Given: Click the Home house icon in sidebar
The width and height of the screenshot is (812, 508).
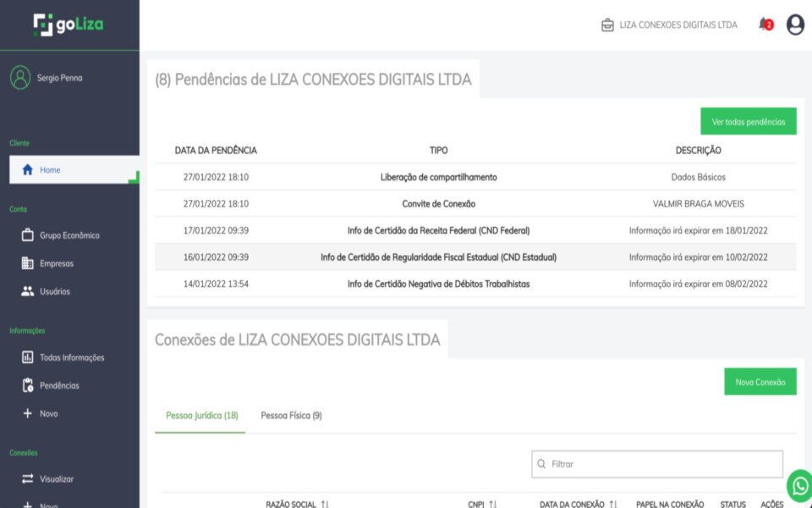Looking at the screenshot, I should click(x=27, y=170).
